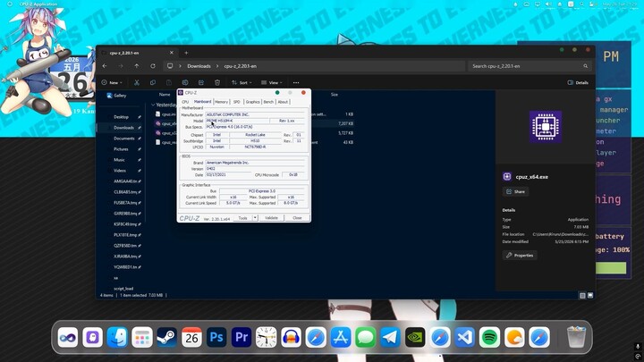Open Music in the navigation pane
The width and height of the screenshot is (644, 362).
pos(119,160)
